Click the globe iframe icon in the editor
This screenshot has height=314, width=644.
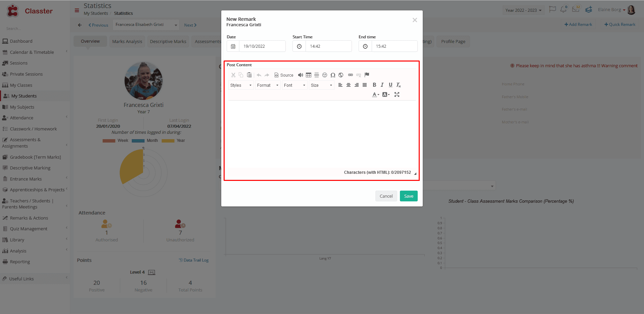coord(341,75)
